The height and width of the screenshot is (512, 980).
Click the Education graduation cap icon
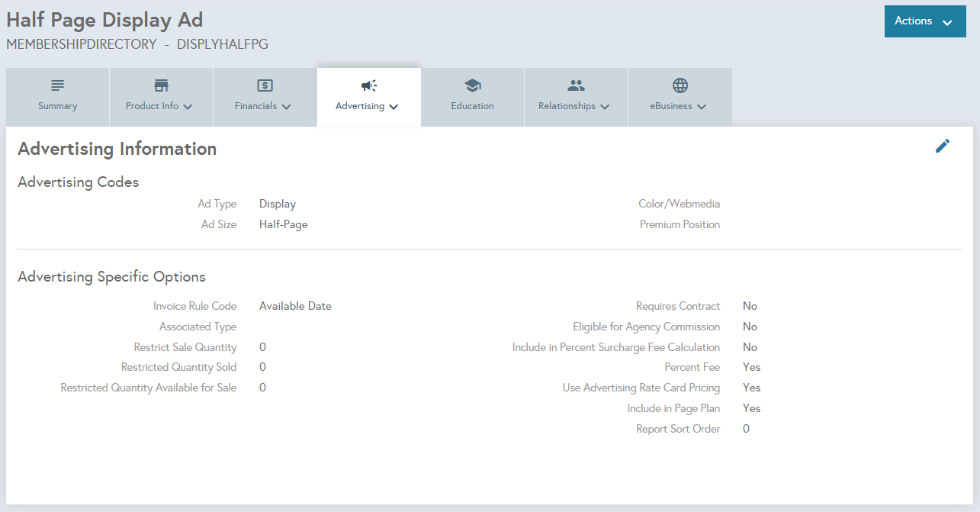472,85
